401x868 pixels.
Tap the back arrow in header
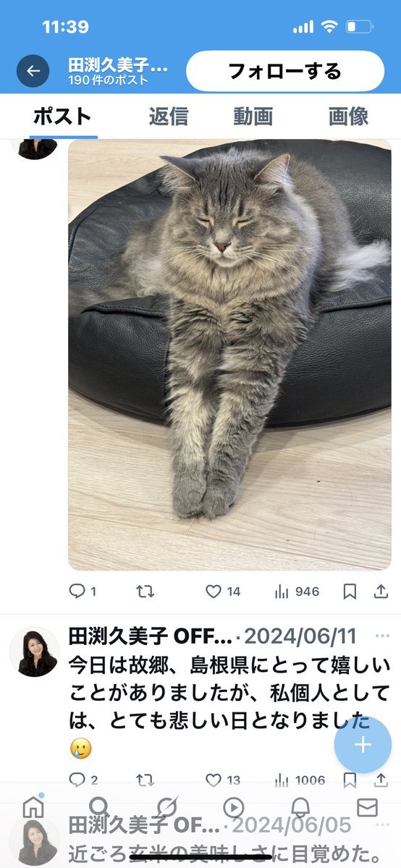point(33,71)
